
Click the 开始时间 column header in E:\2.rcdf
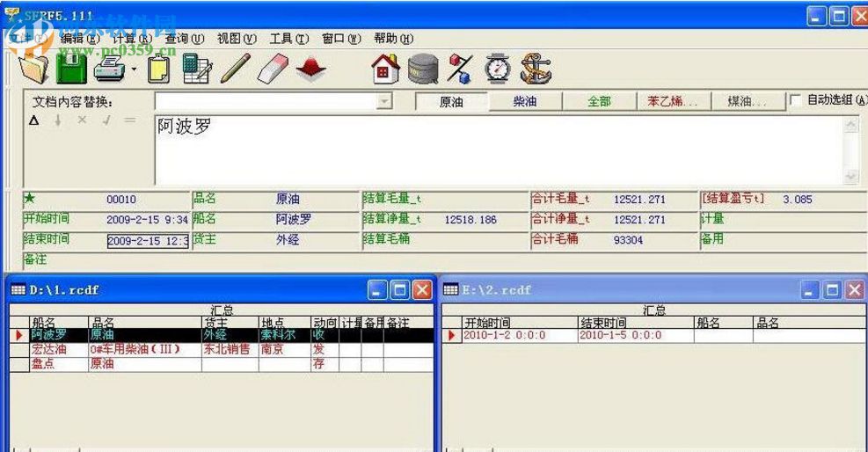click(519, 323)
